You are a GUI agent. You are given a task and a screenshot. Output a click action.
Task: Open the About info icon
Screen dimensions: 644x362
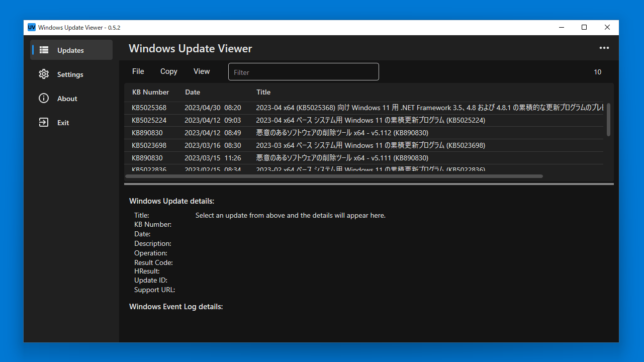(x=44, y=99)
